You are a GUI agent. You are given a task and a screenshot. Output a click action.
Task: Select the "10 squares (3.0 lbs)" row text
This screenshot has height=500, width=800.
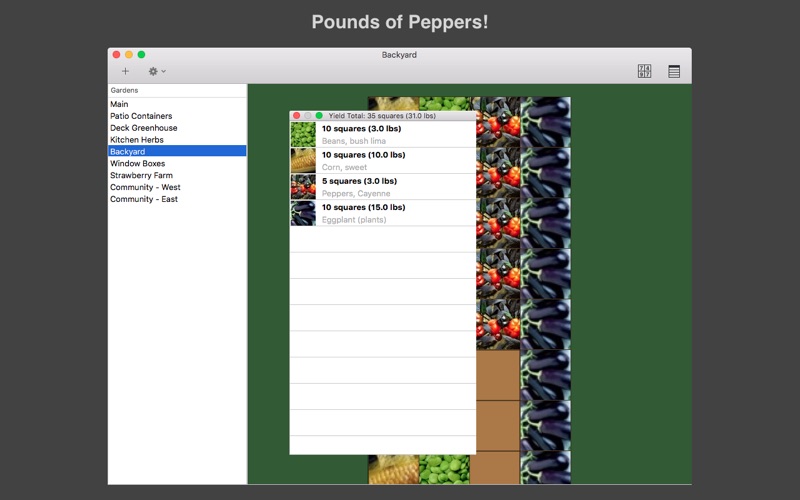coord(361,129)
